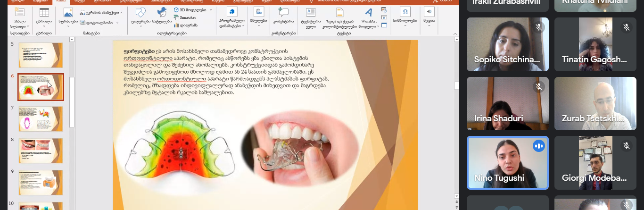Select Giorgi Modeba's video tile
The width and height of the screenshot is (644, 210).
coord(595,163)
